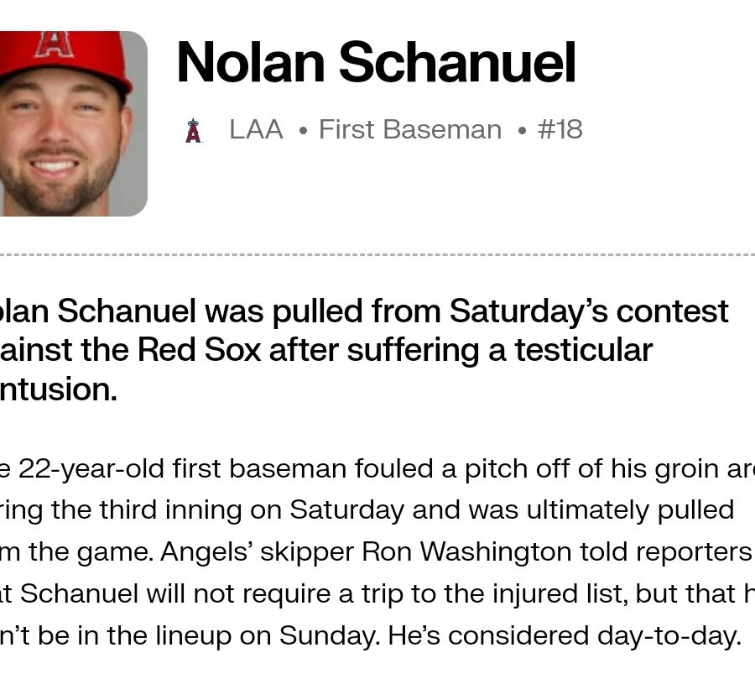Click "ntusion." ending the headline
755x700 pixels.
58,389
